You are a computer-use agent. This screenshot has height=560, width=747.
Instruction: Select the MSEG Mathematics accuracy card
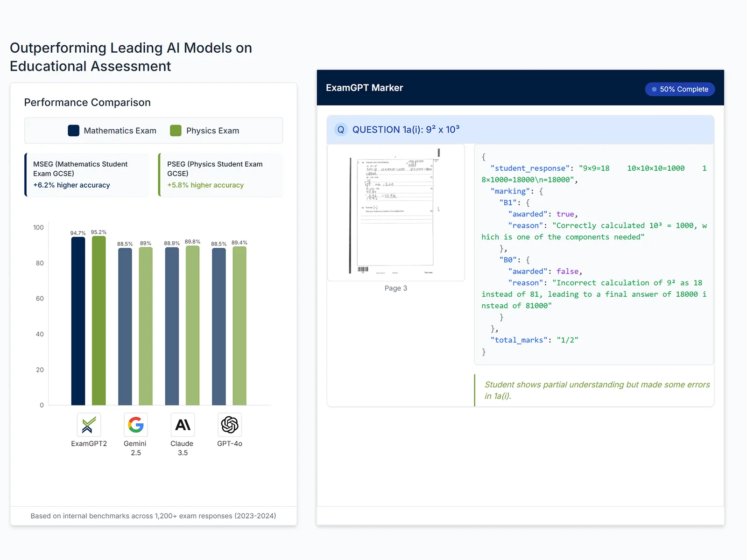[x=87, y=175]
